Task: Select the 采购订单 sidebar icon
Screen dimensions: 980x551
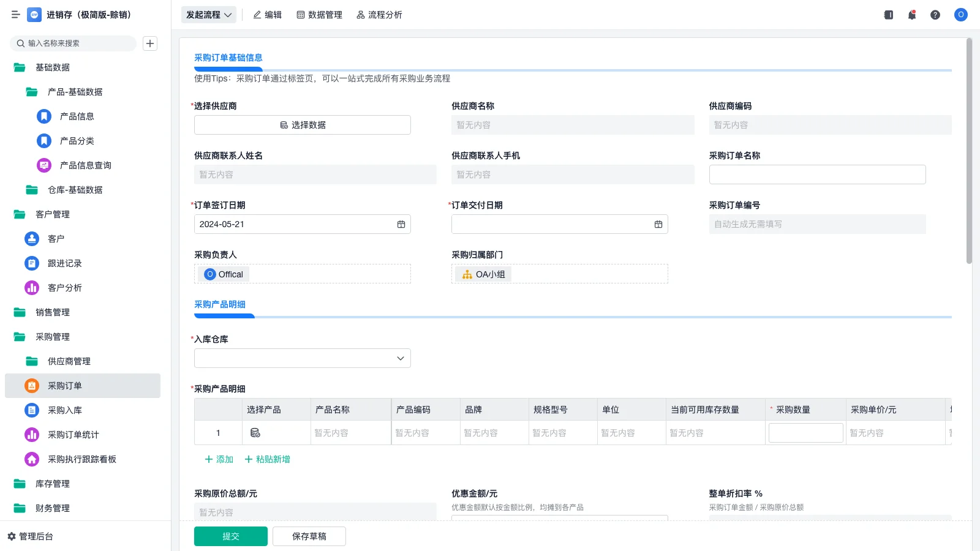Action: (32, 386)
